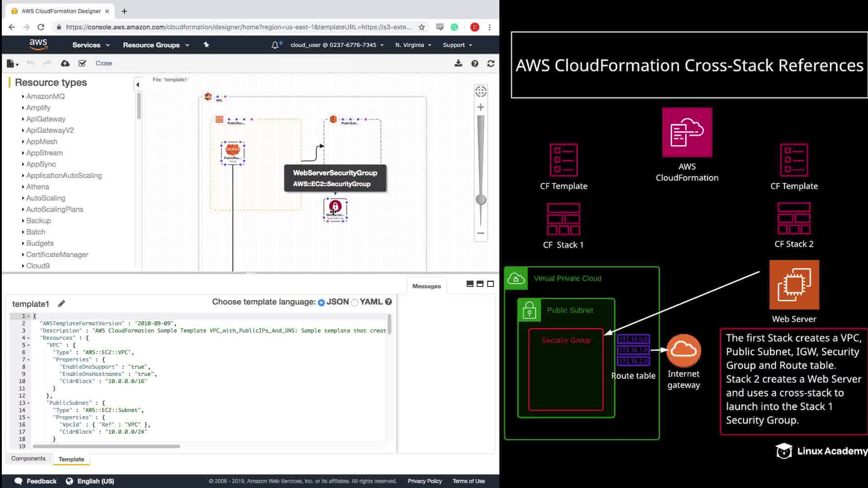Switch to the Components tab
The image size is (868, 488).
click(x=28, y=458)
